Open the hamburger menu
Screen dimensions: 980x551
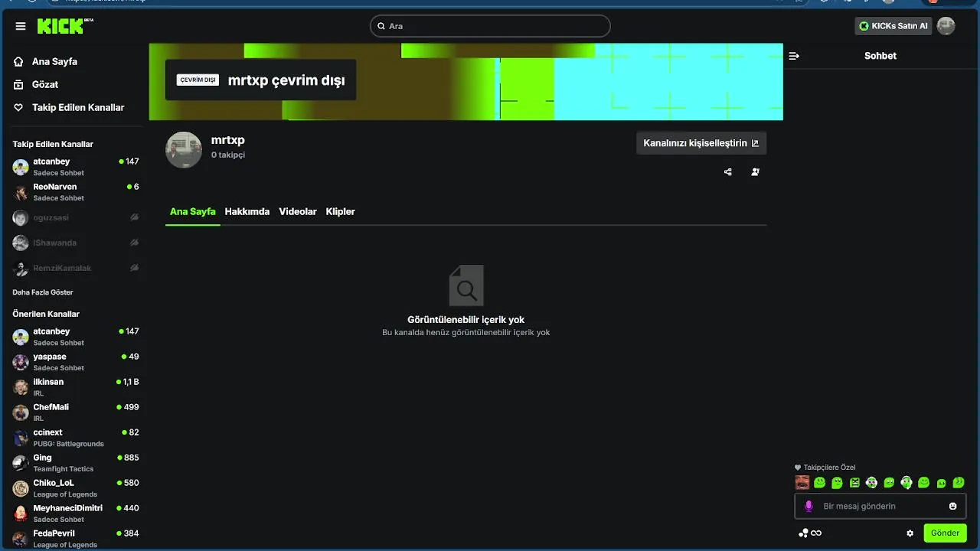coord(21,26)
